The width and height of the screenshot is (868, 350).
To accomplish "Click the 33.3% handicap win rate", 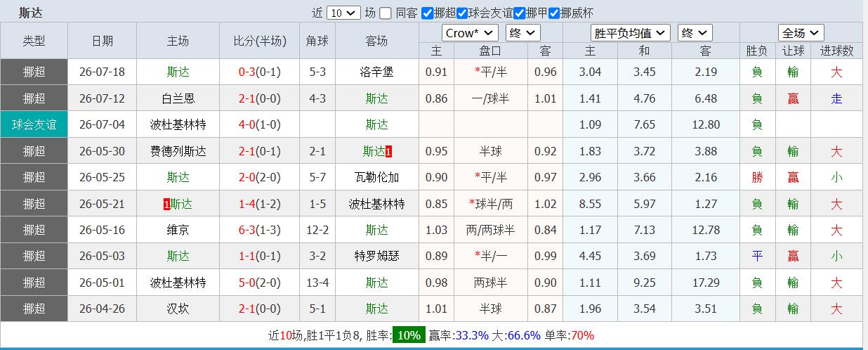I will click(x=471, y=335).
